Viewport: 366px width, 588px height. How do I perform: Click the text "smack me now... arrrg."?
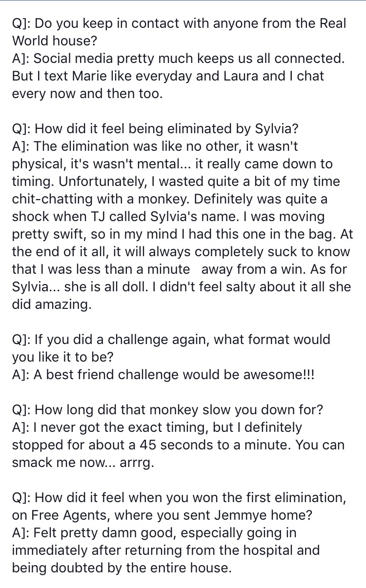tap(83, 462)
